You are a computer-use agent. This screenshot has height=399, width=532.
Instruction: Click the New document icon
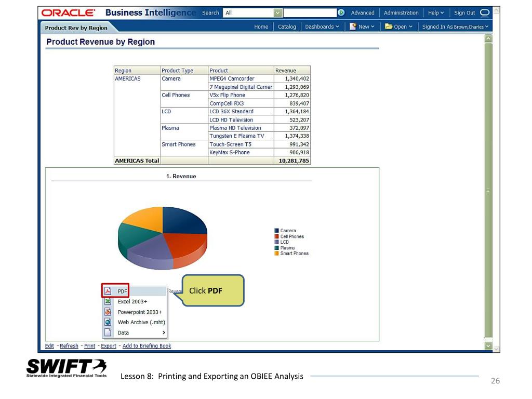pyautogui.click(x=353, y=26)
